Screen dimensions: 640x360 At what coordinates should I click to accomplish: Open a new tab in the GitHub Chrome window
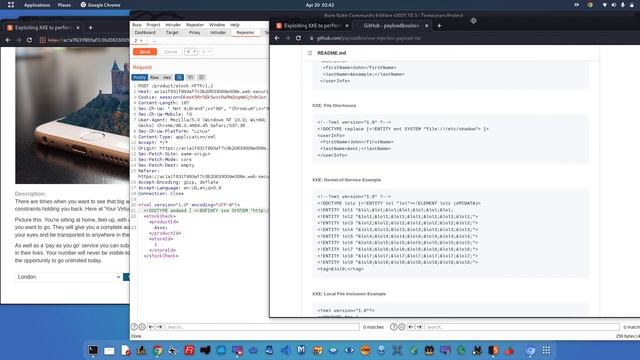(439, 26)
